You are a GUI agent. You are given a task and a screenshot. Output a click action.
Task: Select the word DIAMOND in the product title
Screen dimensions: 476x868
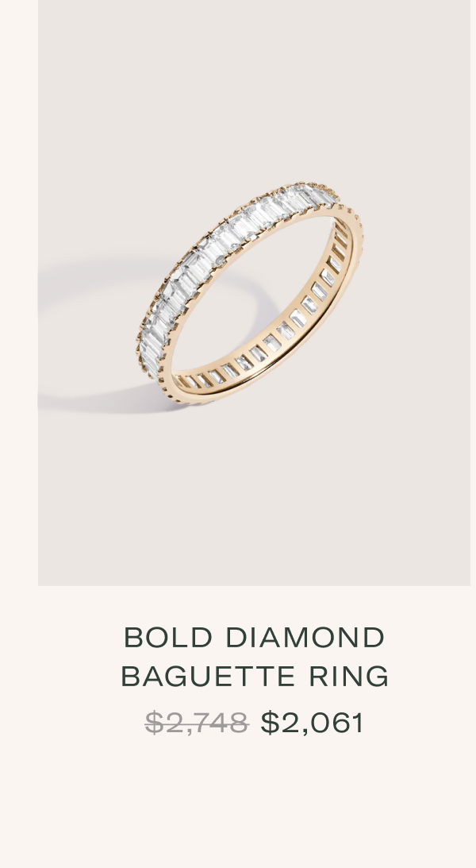coord(305,637)
